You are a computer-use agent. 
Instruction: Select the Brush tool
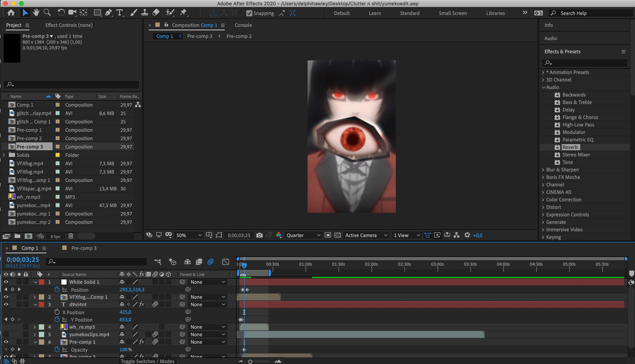[134, 13]
